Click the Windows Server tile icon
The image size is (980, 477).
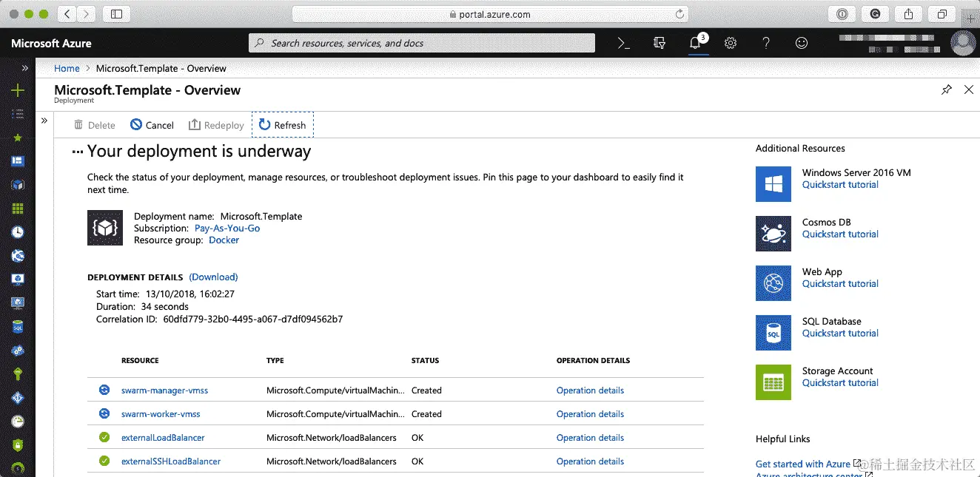773,184
